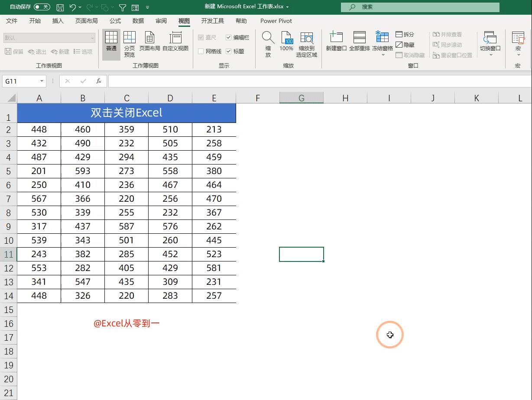This screenshot has height=400, width=532.
Task: Uncheck the 编辑栏 checkbox
Action: [228, 37]
